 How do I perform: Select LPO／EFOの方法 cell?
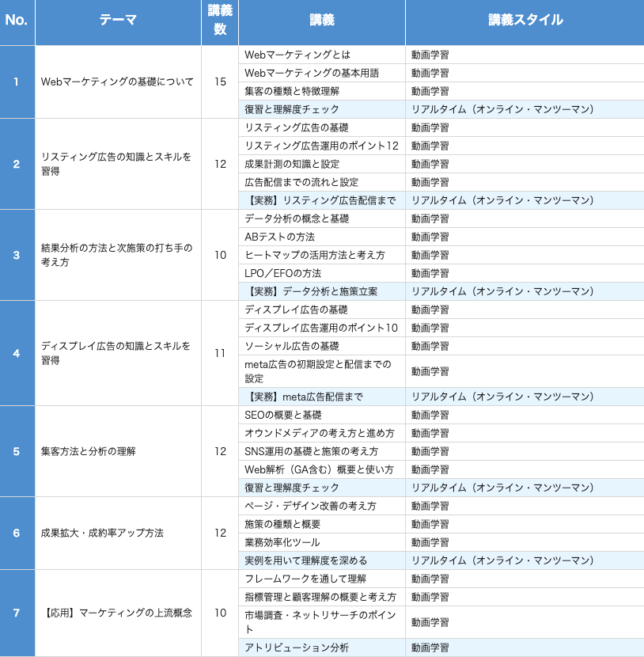[321, 273]
